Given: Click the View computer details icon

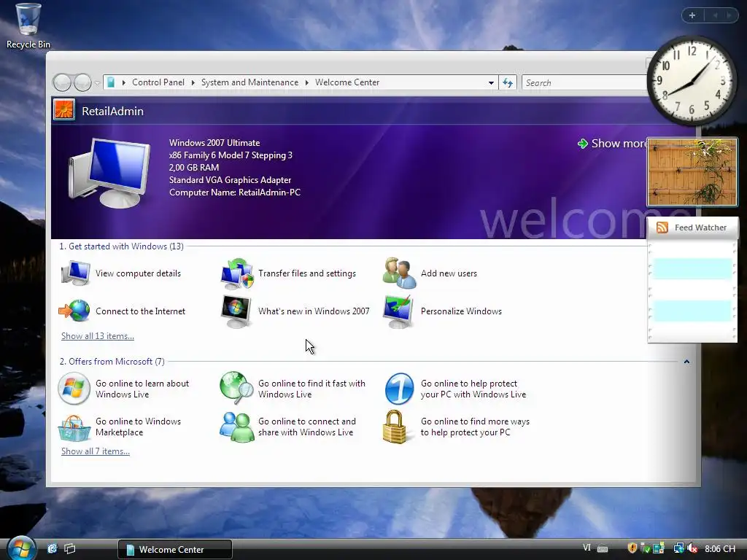Looking at the screenshot, I should click(x=75, y=273).
